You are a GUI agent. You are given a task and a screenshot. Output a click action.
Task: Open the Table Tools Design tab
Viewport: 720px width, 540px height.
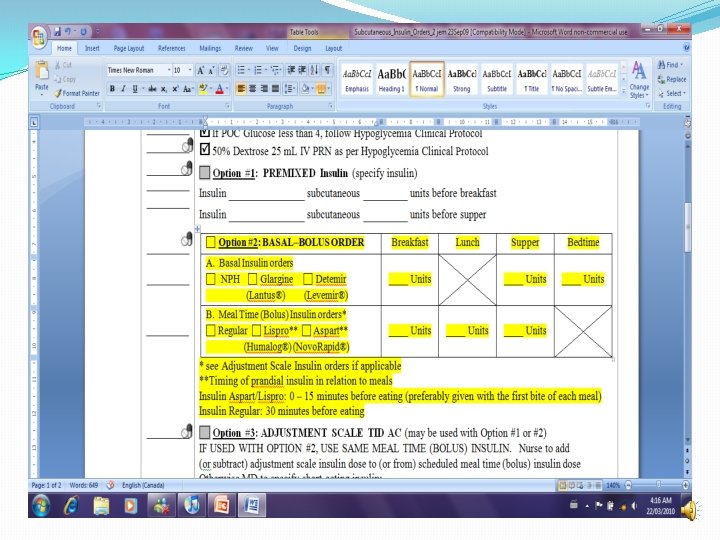(302, 48)
